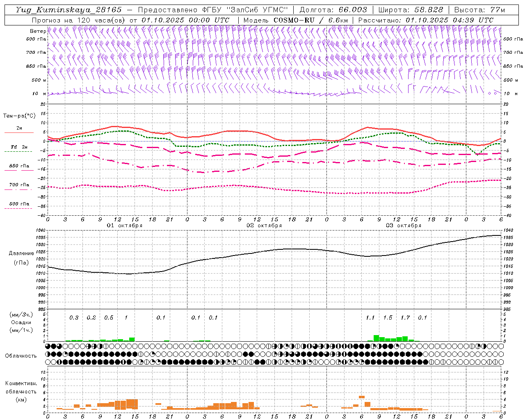Click the 700 гПа temperature legend label

19,185
